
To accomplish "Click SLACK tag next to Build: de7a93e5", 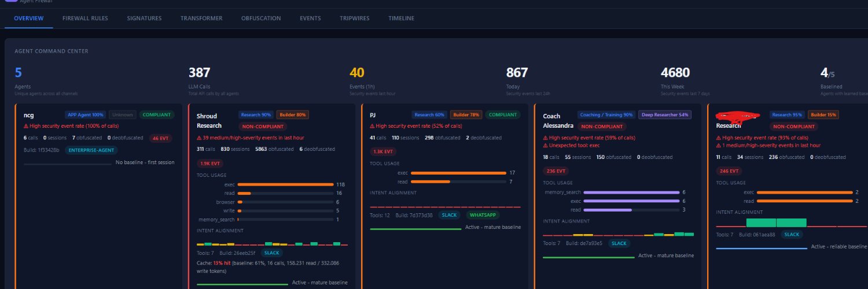I will point(620,243).
